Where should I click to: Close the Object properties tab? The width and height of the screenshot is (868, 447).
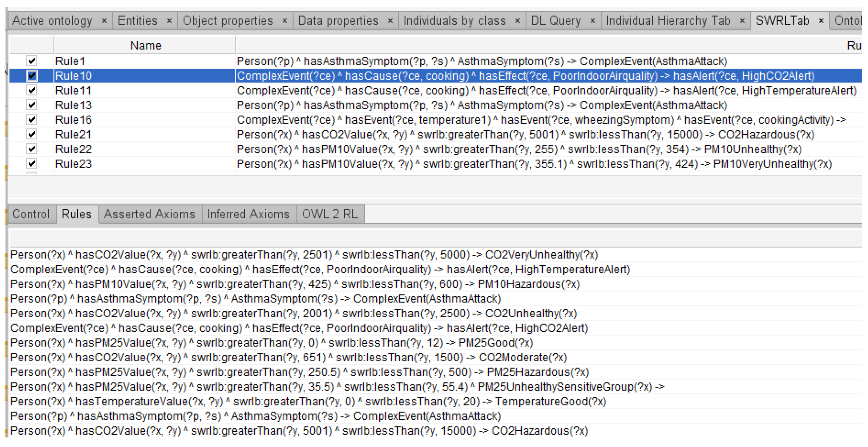click(x=285, y=21)
